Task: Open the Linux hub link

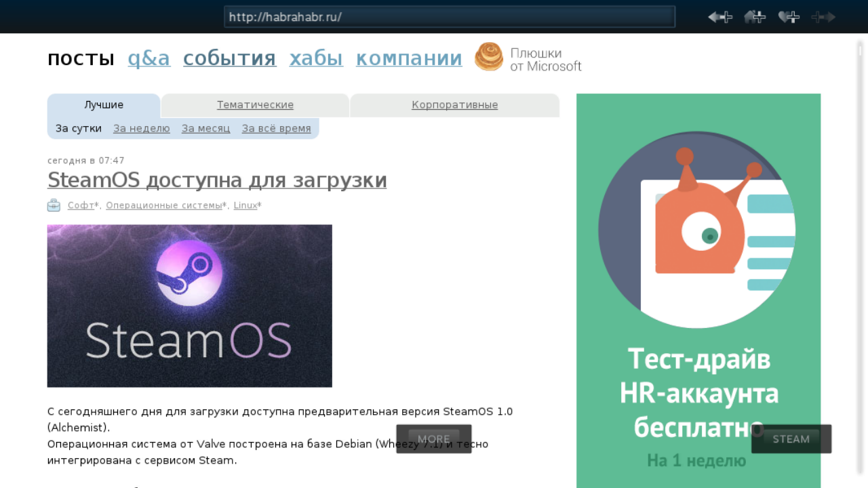Action: click(245, 205)
